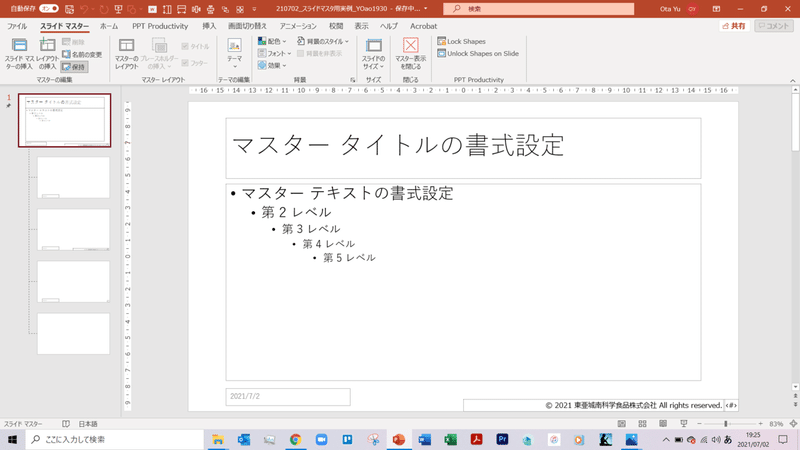Click the Save icon in title bar

[69, 9]
